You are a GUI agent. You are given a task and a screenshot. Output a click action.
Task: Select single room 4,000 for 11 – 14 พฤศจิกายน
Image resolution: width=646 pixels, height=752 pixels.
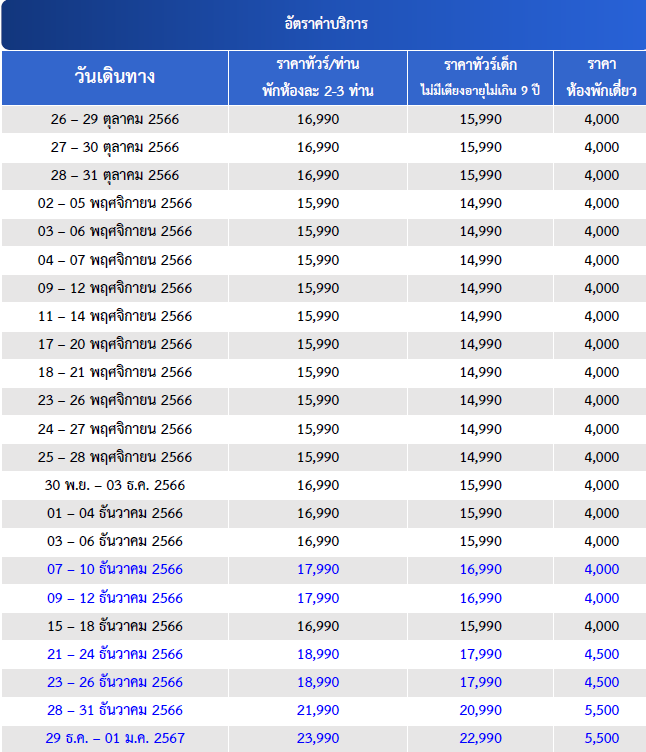click(x=601, y=316)
